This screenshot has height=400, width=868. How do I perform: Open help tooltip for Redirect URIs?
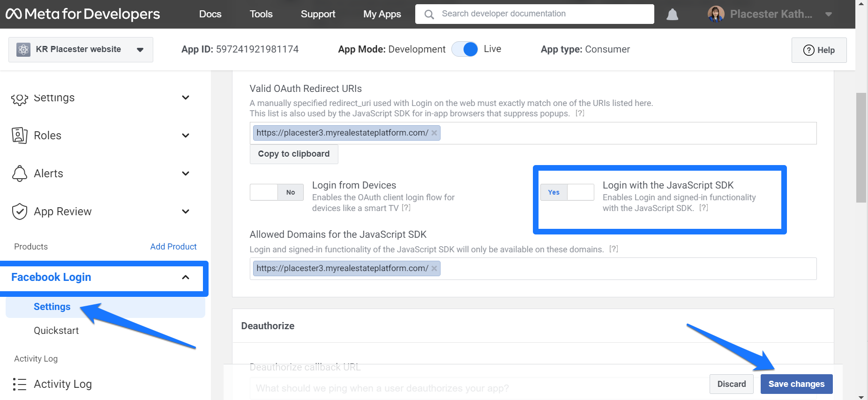pyautogui.click(x=580, y=113)
